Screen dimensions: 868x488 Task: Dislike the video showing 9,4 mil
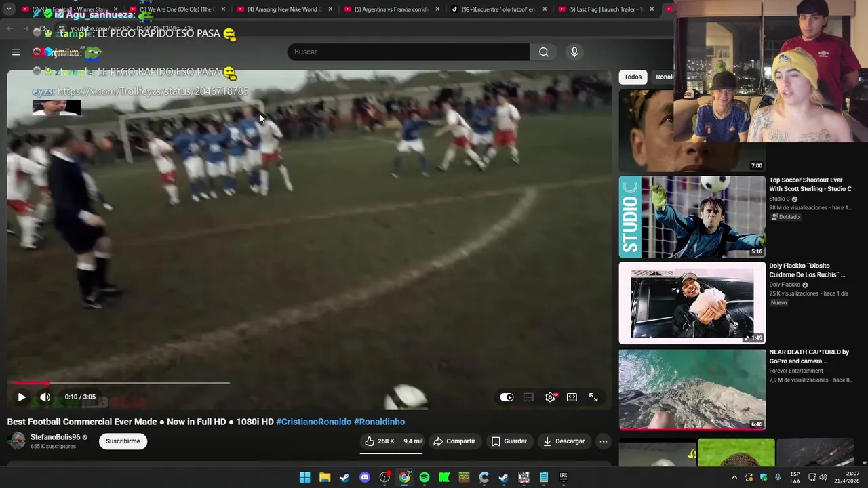(413, 441)
